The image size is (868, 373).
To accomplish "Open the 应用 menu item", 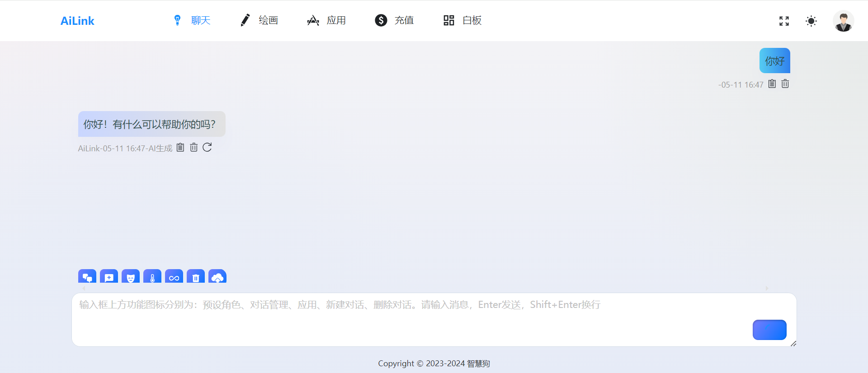I will click(326, 20).
